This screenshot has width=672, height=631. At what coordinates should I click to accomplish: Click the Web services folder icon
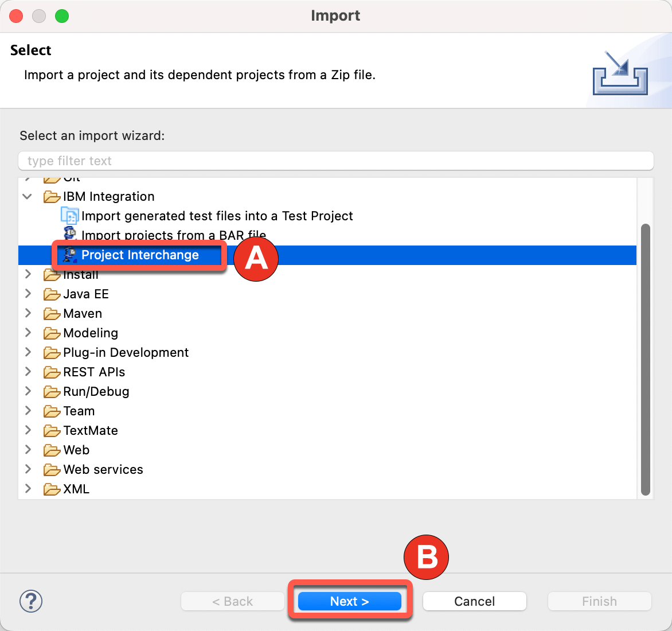[52, 469]
